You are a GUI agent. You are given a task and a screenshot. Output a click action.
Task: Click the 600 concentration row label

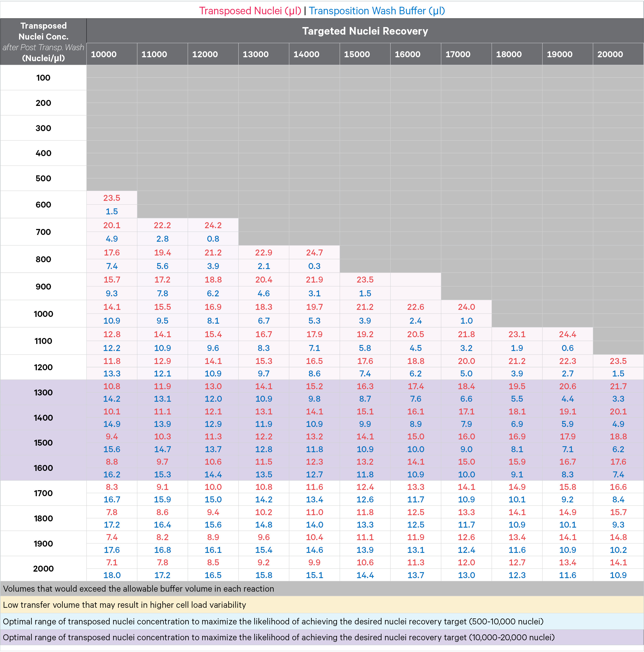43,204
